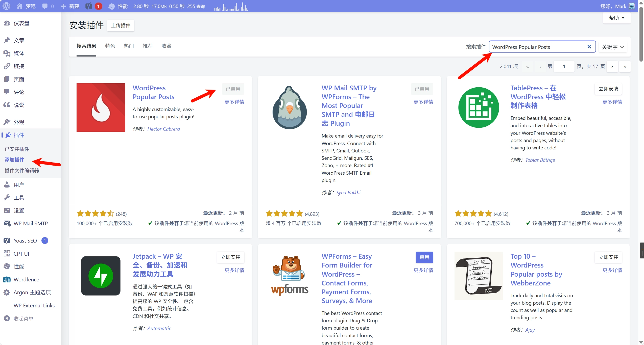Open the TablePress green table thumbnail
The height and width of the screenshot is (345, 644).
pos(479,108)
